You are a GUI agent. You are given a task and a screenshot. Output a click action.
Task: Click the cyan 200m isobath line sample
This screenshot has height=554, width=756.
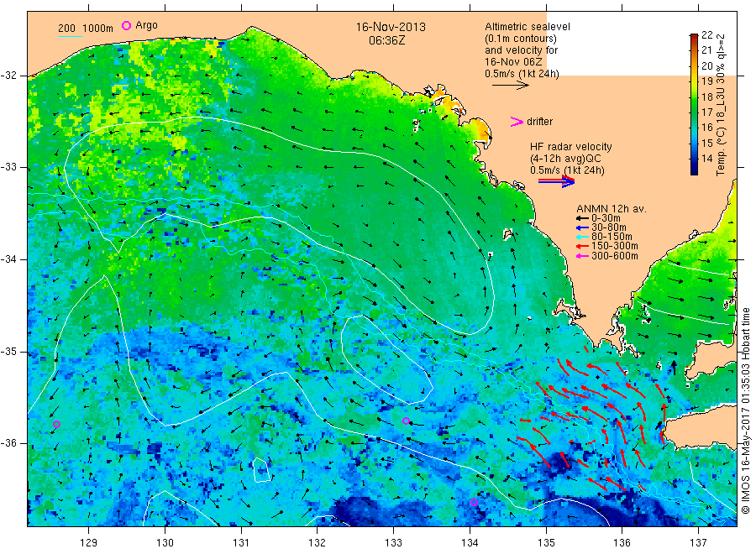[x=70, y=36]
